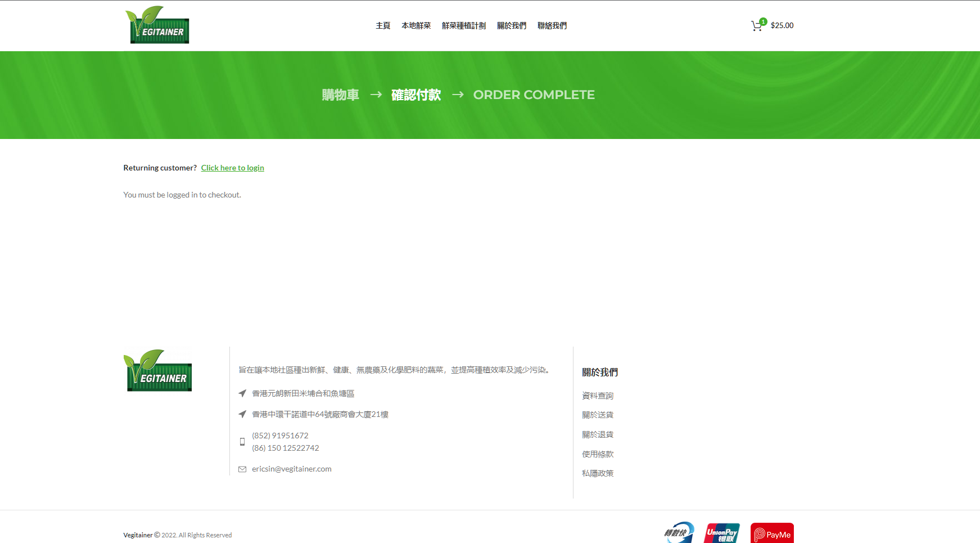Open 關於送貨 footer link
The width and height of the screenshot is (980, 543).
(x=598, y=415)
